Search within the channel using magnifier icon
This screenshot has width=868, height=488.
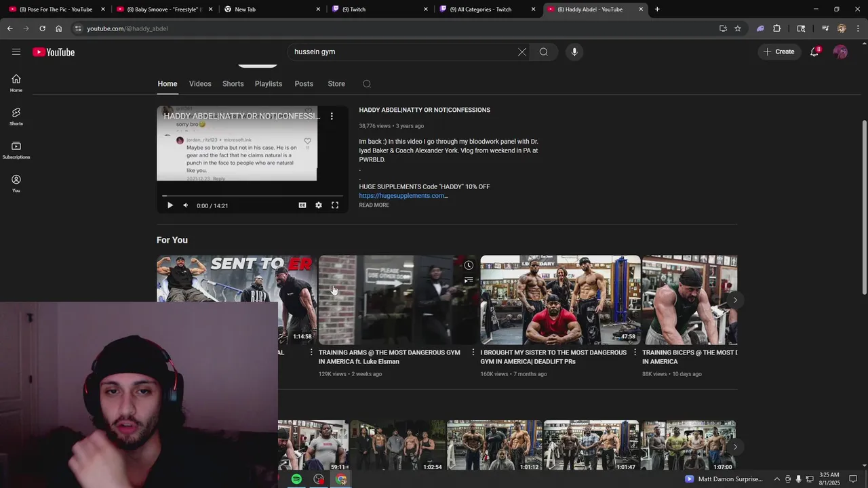coord(367,84)
